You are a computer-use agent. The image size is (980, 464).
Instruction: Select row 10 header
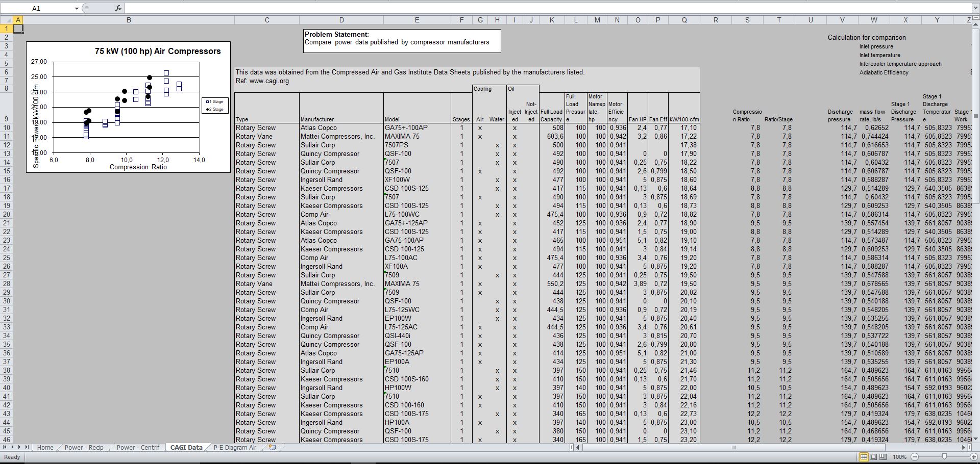tap(6, 127)
